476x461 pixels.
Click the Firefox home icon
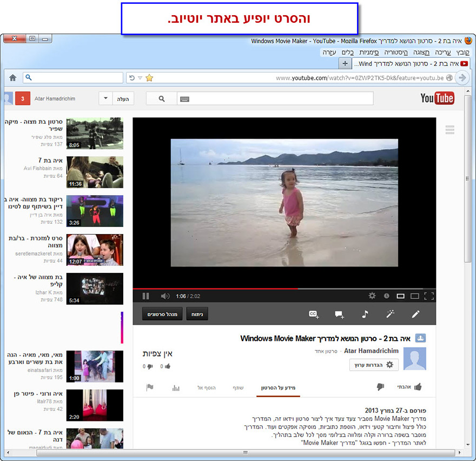point(13,78)
